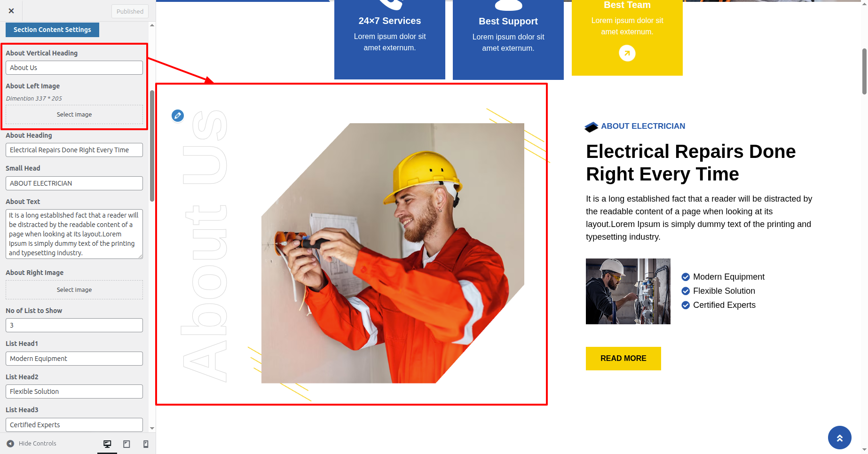868x454 pixels.
Task: Click the arrow icon in Best Team card
Action: [x=627, y=53]
